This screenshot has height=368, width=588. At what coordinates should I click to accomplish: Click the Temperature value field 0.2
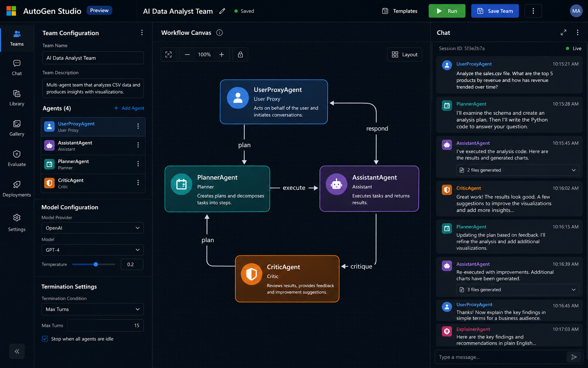click(132, 264)
